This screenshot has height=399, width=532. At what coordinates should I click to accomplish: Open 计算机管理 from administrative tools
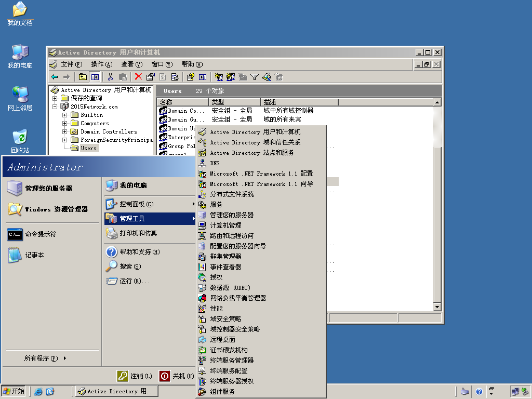(261, 225)
